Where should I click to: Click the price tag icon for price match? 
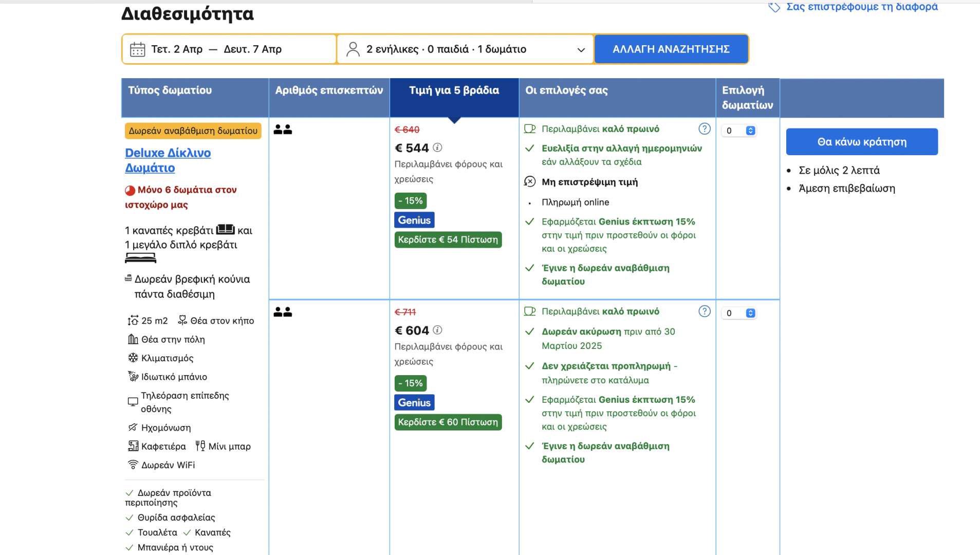[774, 7]
